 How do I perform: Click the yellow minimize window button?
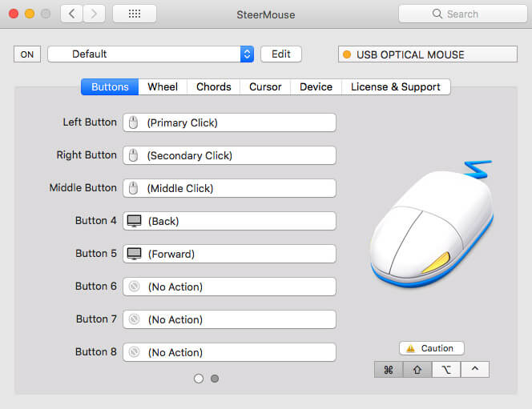click(x=30, y=14)
